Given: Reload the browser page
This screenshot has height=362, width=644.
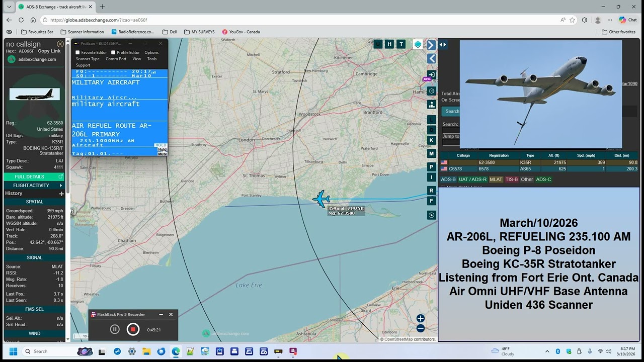Looking at the screenshot, I should click(x=21, y=20).
